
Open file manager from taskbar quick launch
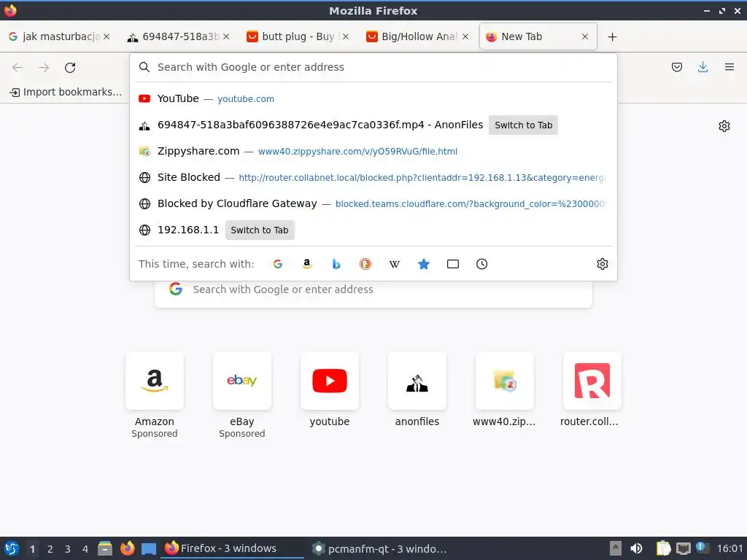click(x=105, y=548)
